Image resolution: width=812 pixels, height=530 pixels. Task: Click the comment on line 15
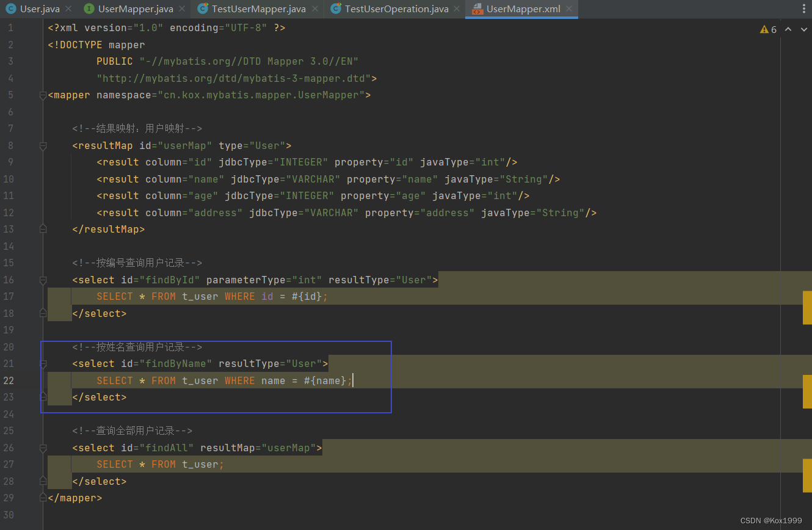pos(137,263)
